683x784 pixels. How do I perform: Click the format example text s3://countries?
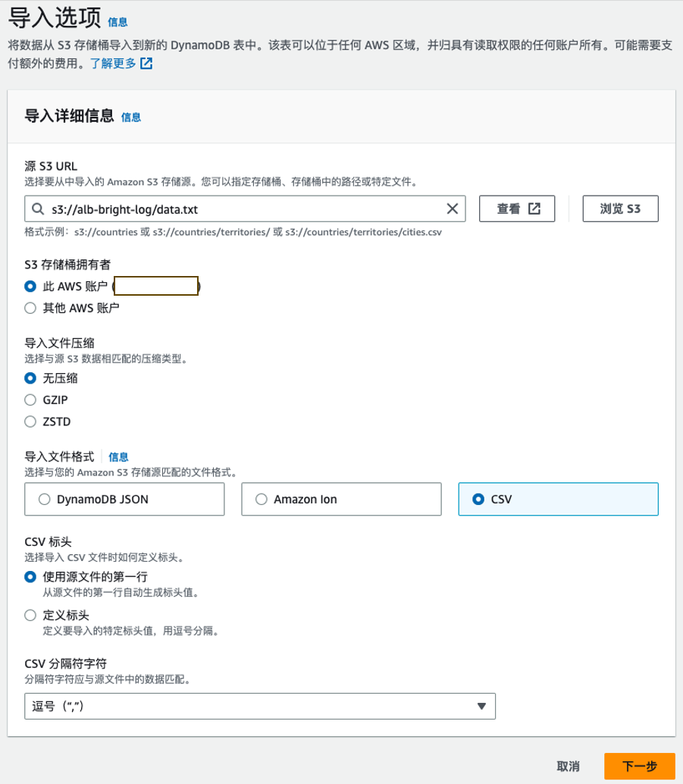pyautogui.click(x=105, y=232)
